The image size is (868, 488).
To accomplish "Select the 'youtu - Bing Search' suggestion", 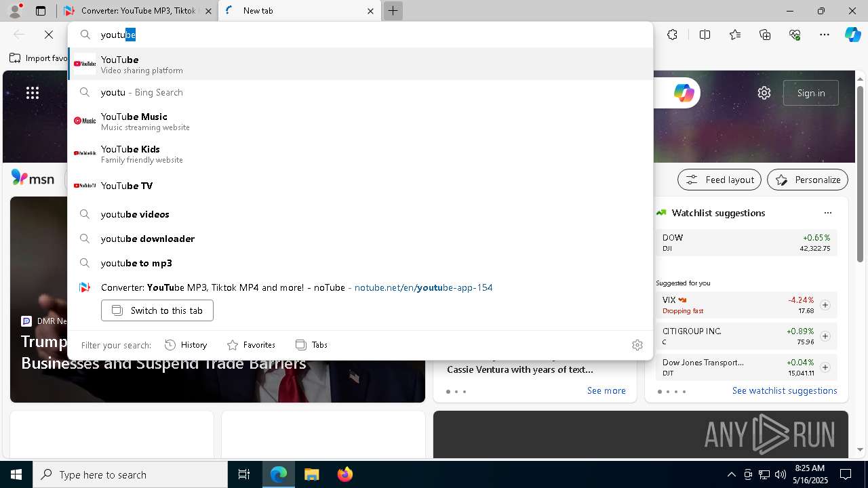I will [x=361, y=92].
